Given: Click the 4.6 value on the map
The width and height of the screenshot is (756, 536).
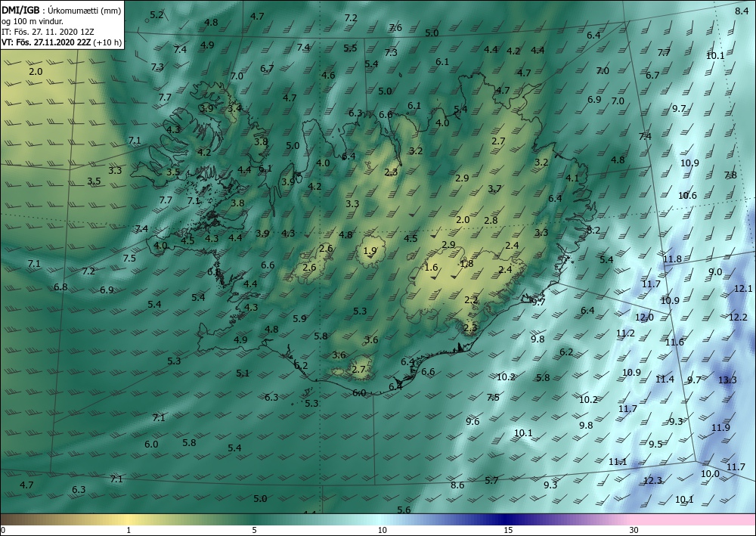Looking at the screenshot, I should click(x=328, y=75).
